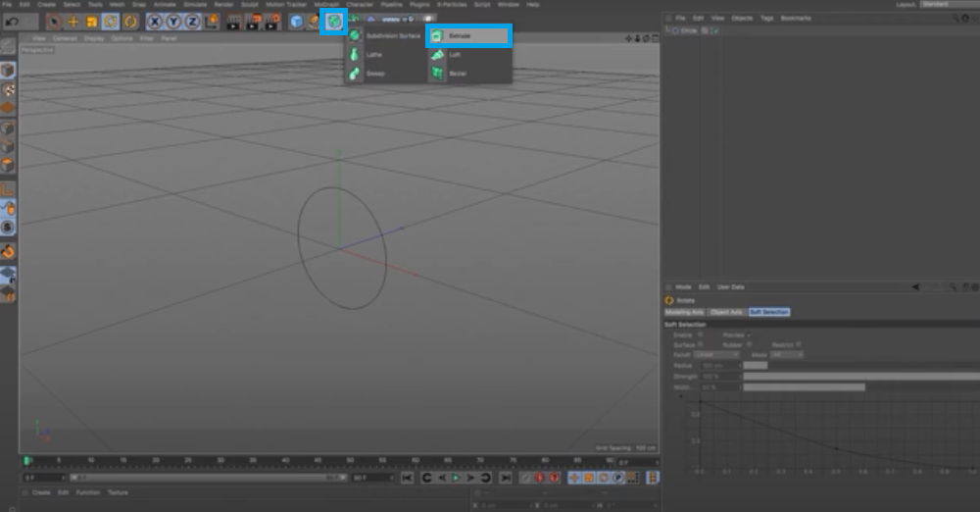Open Attributes manager Mode menu
Viewport: 980px width, 512px height.
683,287
